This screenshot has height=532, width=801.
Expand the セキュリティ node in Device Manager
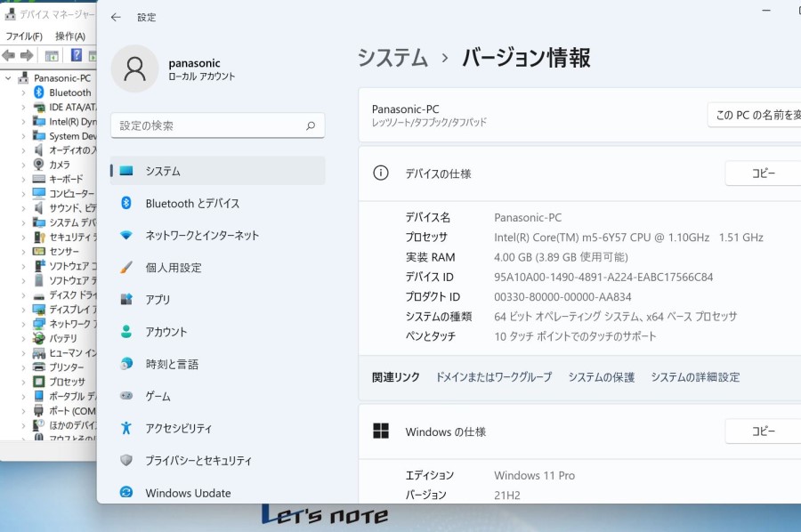tap(23, 237)
